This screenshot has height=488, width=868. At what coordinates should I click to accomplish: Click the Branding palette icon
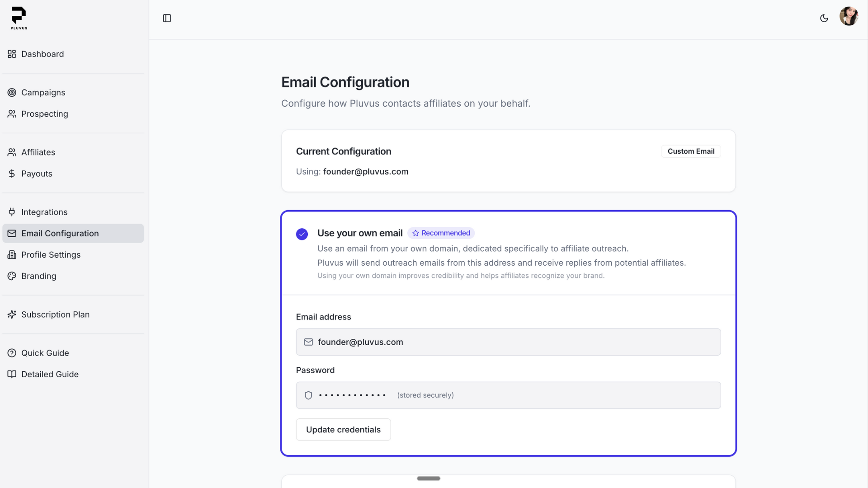click(x=12, y=276)
